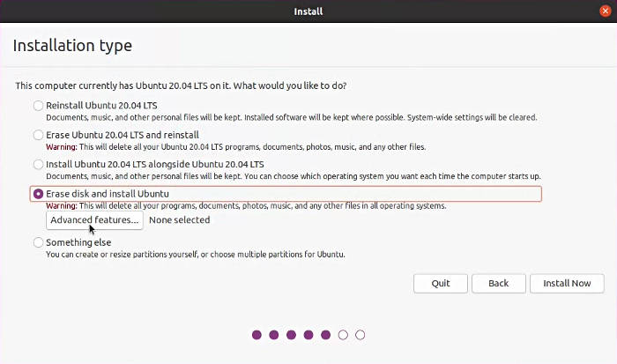The image size is (617, 364).
Task: Close the Install window with red X
Action: (606, 11)
